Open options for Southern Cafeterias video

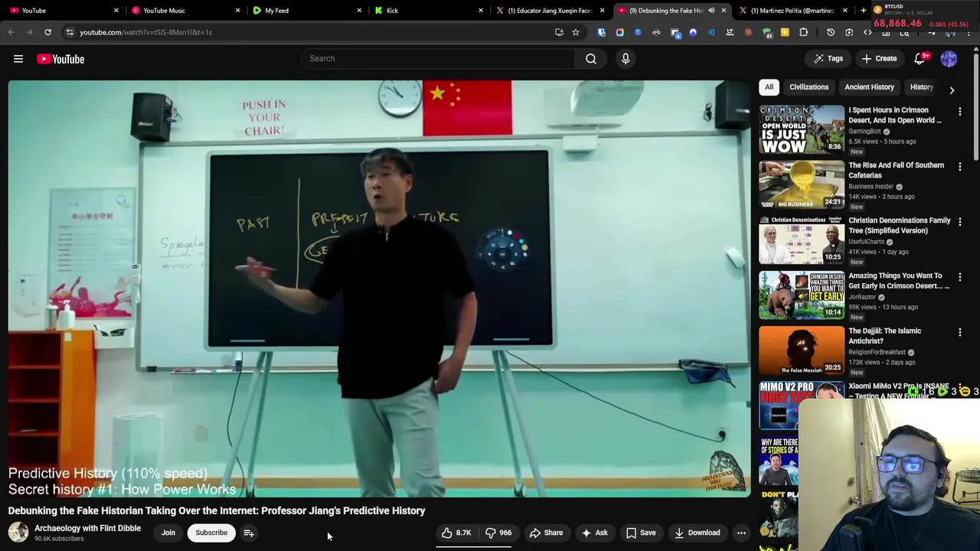pyautogui.click(x=960, y=167)
